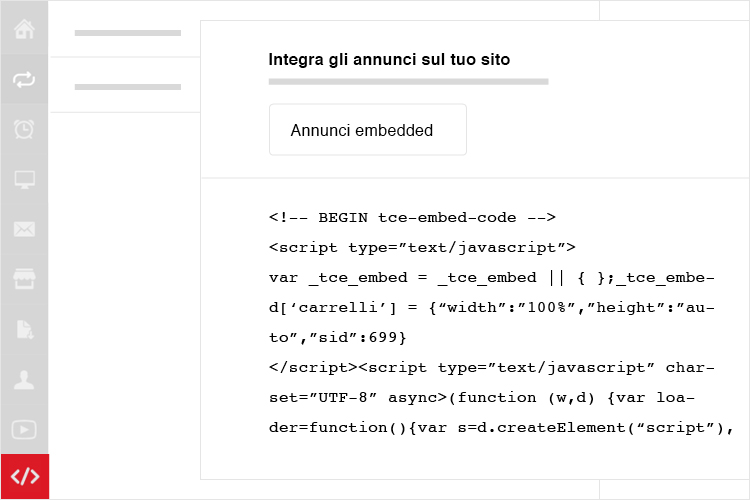Screen dimensions: 750x500
Task: Select the repeat arrows sidebar icon
Action: pyautogui.click(x=24, y=79)
